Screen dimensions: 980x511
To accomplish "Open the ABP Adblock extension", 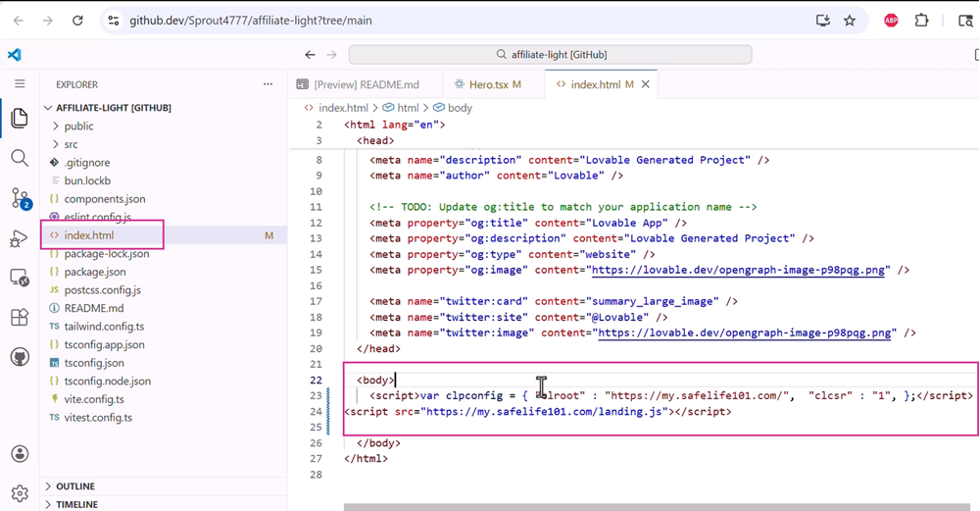I will [891, 20].
